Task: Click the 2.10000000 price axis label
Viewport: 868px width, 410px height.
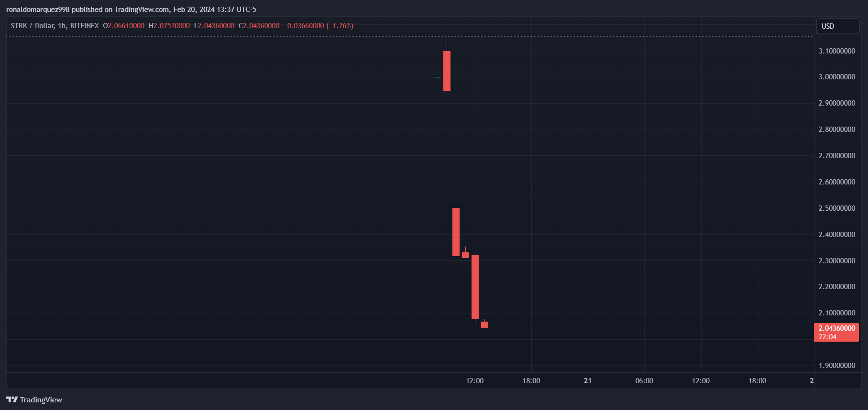Action: point(837,313)
